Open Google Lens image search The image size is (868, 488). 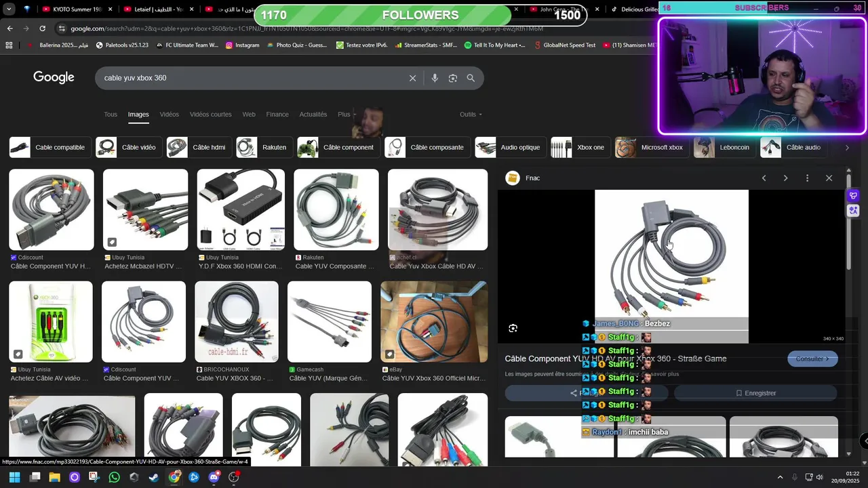[x=453, y=78]
